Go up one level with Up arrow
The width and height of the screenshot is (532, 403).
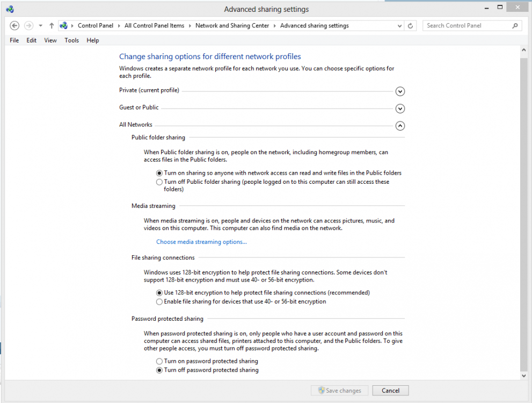pyautogui.click(x=52, y=25)
